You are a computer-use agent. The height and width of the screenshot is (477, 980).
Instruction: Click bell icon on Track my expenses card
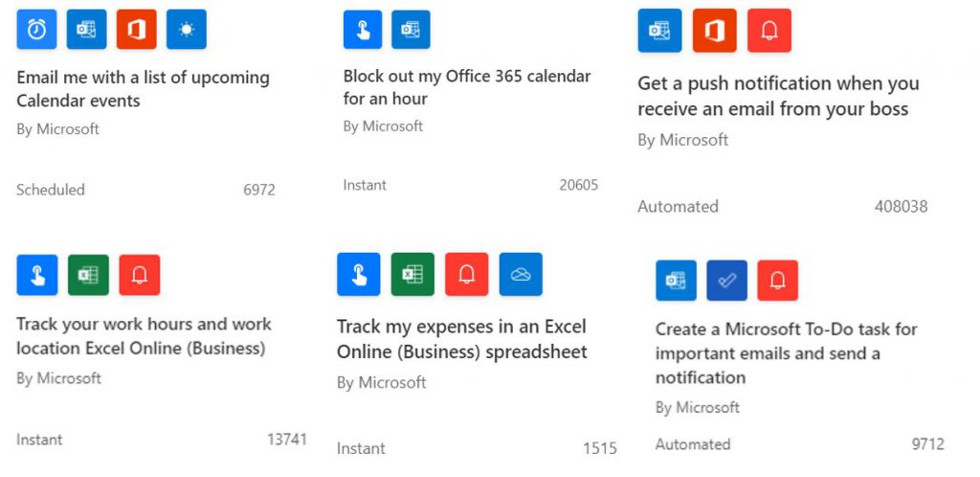tap(467, 275)
